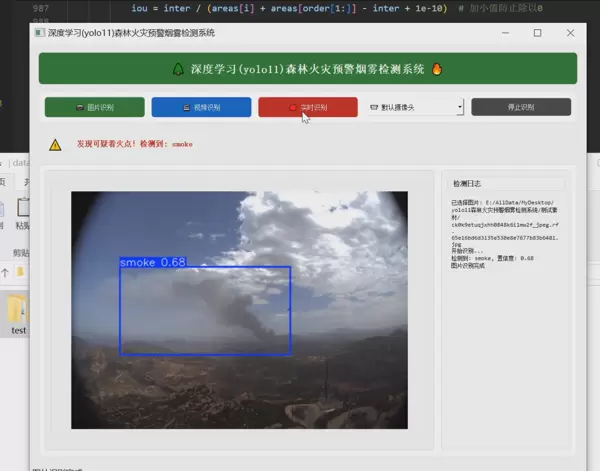Click the app icon in title bar
600x471 pixels.
(x=39, y=33)
